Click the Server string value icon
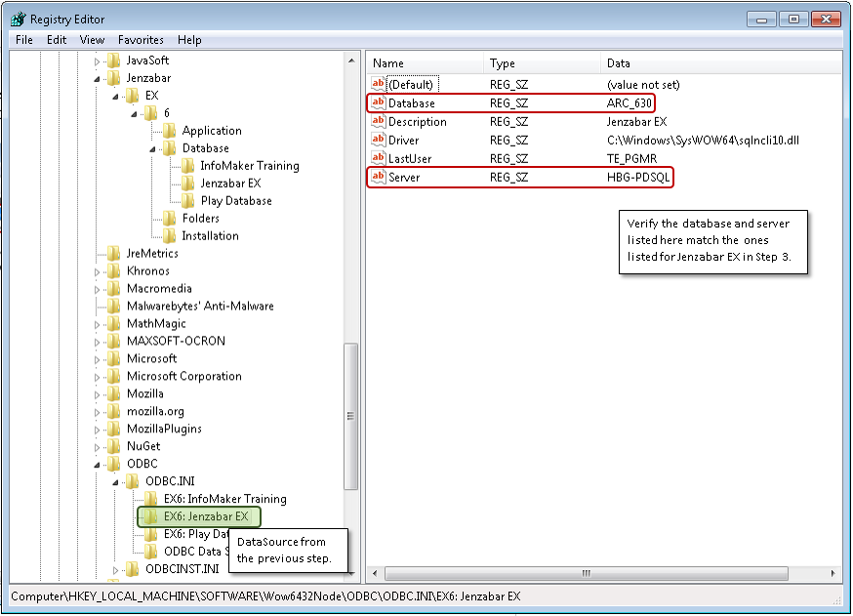Viewport: 853px width, 616px height. (379, 178)
